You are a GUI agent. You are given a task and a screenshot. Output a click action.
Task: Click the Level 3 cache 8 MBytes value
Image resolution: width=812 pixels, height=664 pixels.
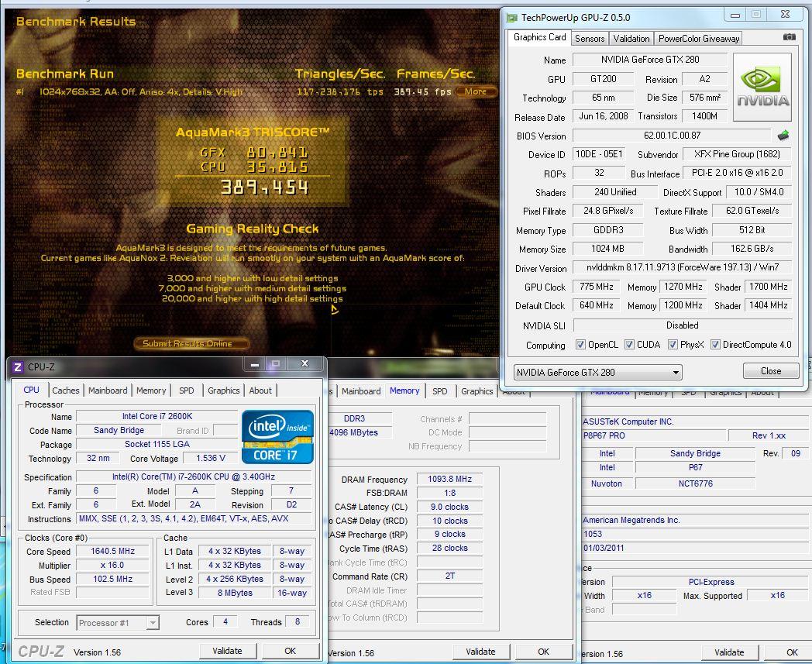(235, 593)
